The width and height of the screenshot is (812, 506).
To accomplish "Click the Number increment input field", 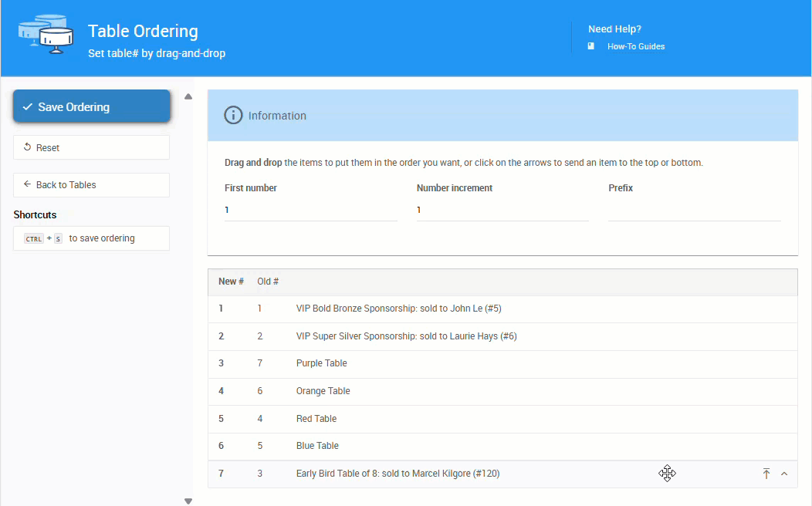I will coord(502,210).
